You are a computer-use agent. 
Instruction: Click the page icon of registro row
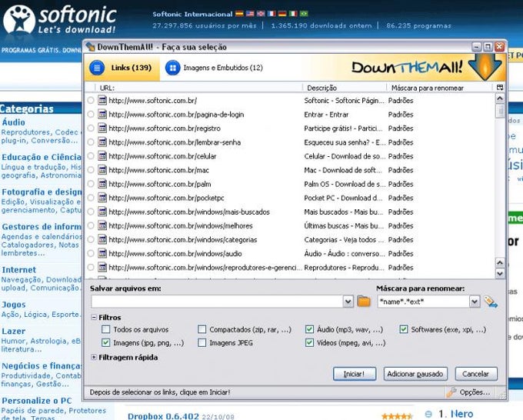point(102,128)
